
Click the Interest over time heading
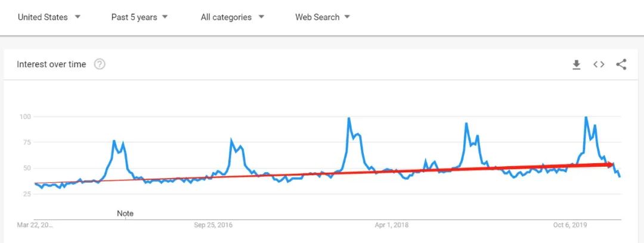(51, 64)
